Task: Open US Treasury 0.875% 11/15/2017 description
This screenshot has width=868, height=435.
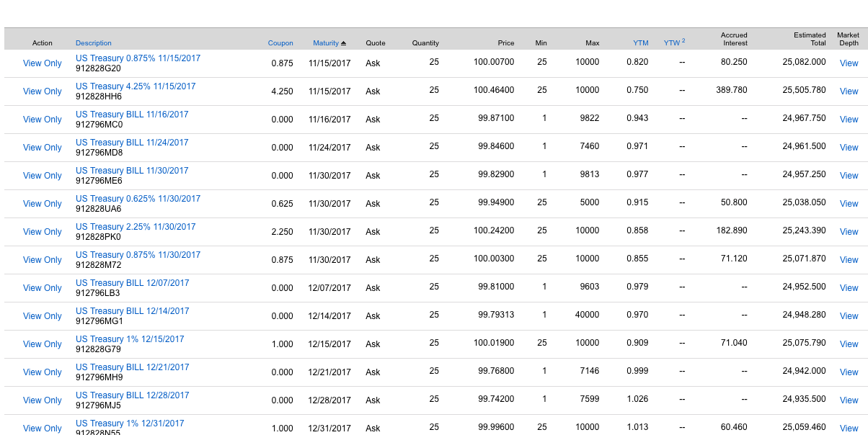Action: click(138, 58)
